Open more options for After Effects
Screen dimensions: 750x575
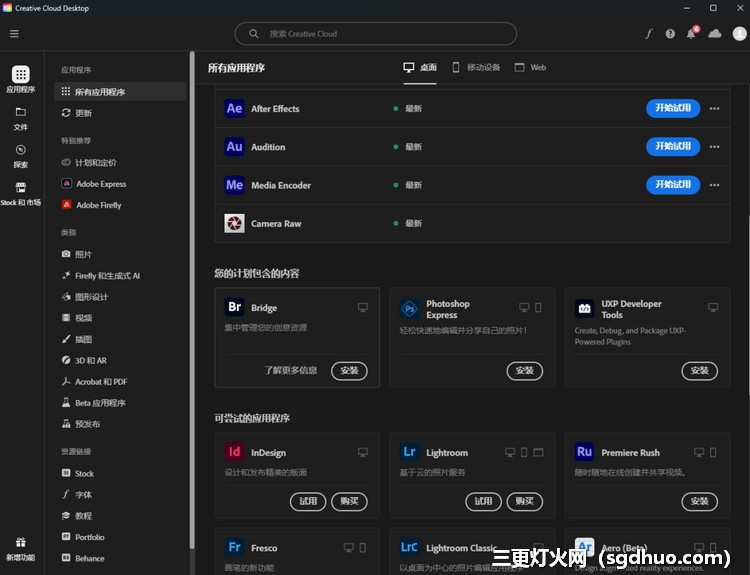714,109
